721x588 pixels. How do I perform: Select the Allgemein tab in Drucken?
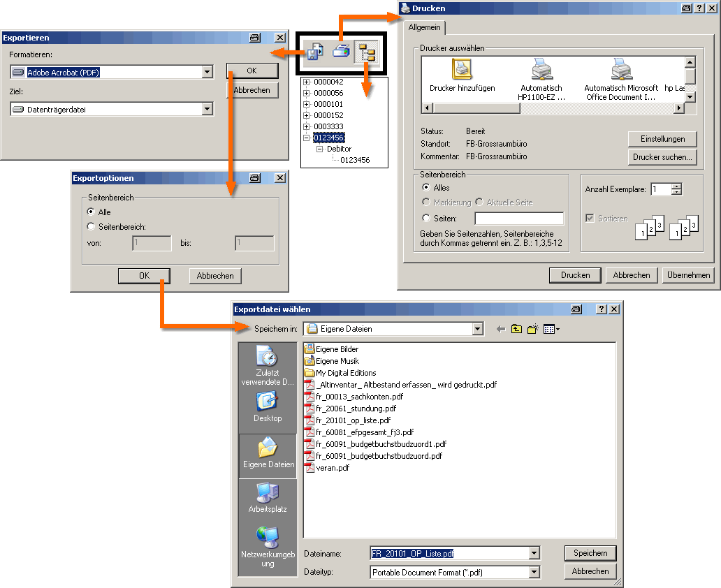pyautogui.click(x=424, y=27)
